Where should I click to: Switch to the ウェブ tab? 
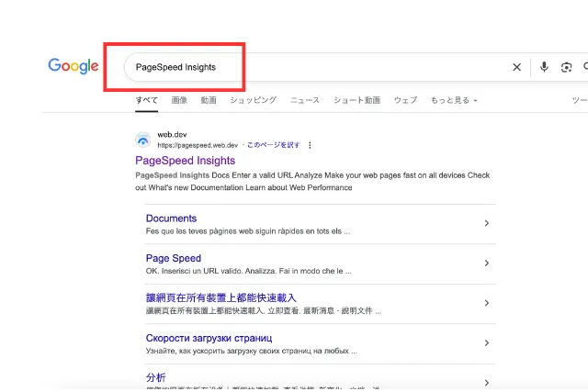(x=405, y=100)
